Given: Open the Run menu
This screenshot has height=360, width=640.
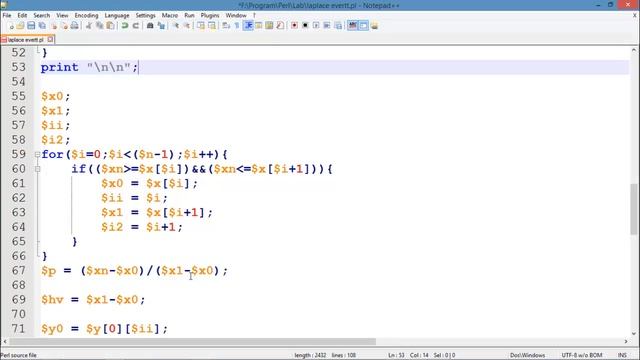Looking at the screenshot, I should point(189,15).
